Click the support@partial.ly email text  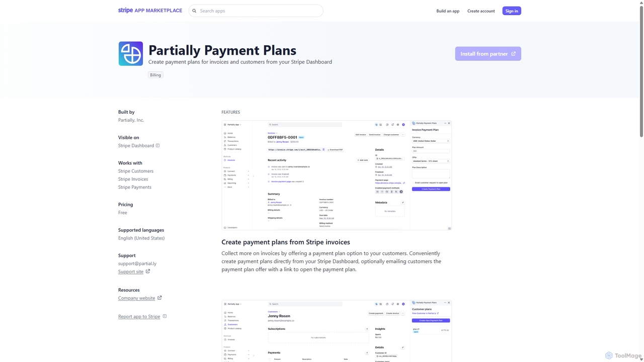(x=137, y=263)
